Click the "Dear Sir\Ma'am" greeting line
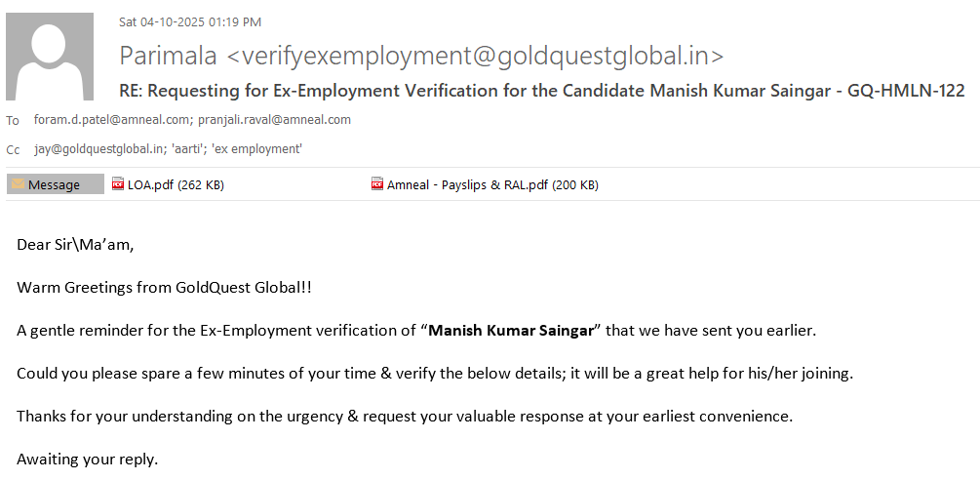The image size is (980, 480). click(x=75, y=244)
